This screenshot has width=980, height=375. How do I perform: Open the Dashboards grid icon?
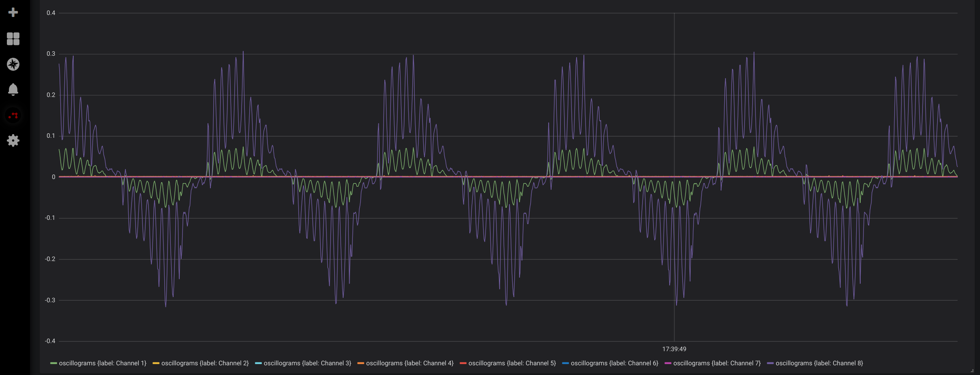tap(13, 39)
